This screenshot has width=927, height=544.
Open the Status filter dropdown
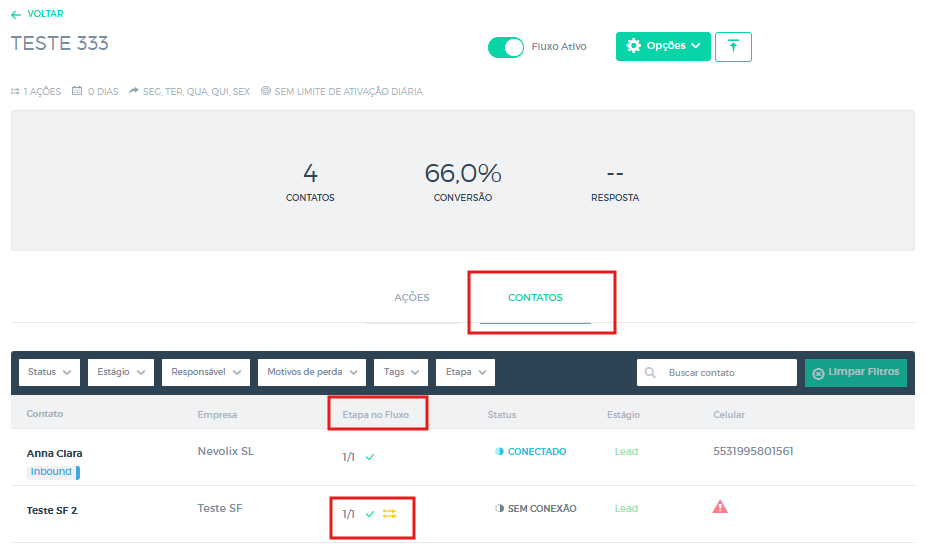50,372
